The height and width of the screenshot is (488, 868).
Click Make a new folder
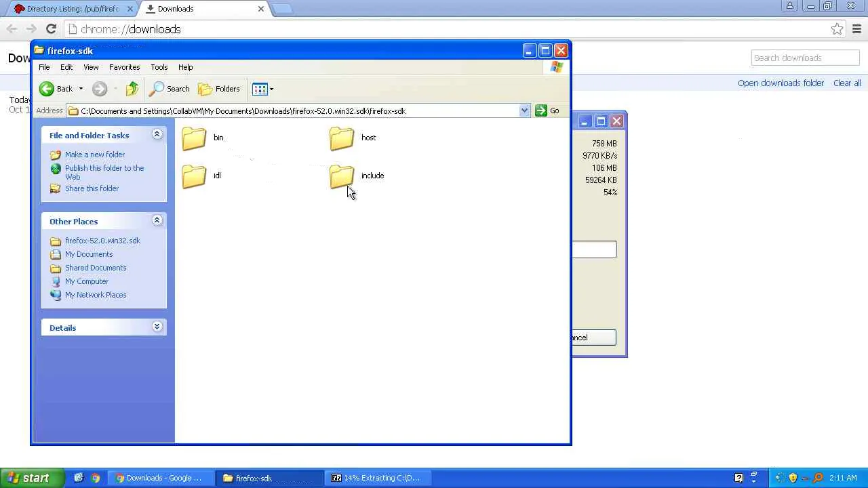pyautogui.click(x=95, y=155)
